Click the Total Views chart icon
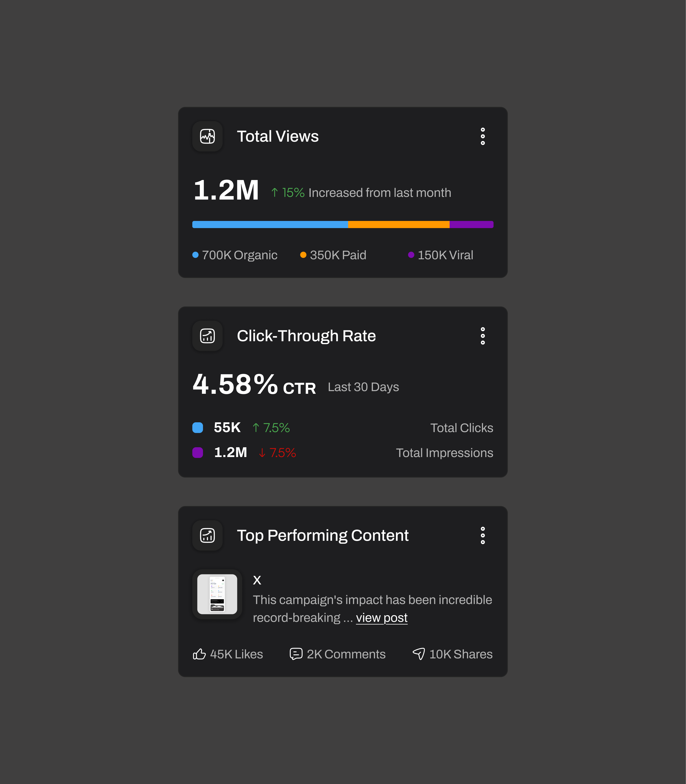The width and height of the screenshot is (686, 784). pos(207,136)
